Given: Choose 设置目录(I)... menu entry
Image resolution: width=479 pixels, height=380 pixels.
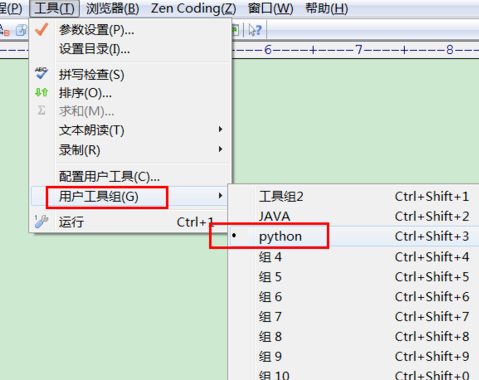Looking at the screenshot, I should pos(130,49).
